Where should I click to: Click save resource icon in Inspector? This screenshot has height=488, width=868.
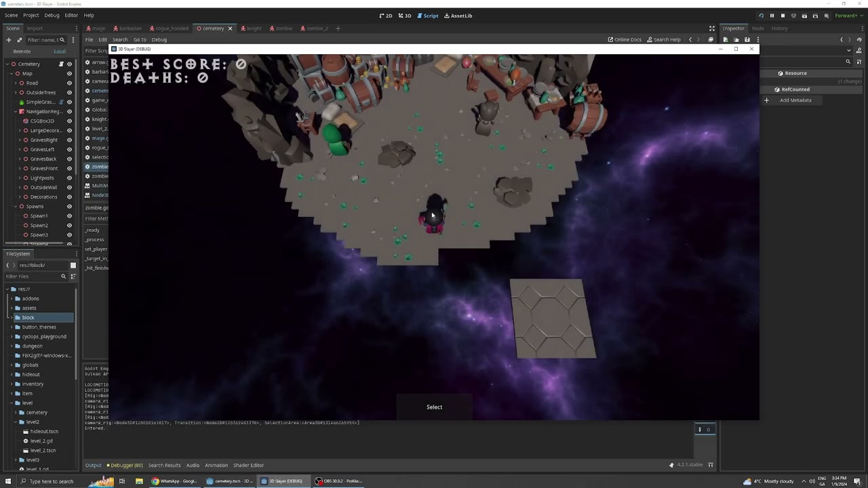(x=747, y=39)
